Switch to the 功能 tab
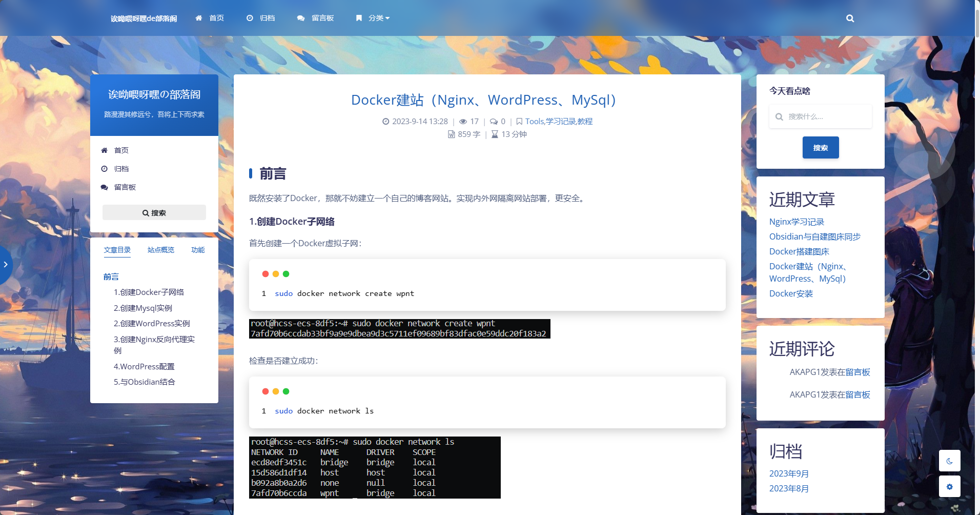The width and height of the screenshot is (980, 515). click(198, 250)
